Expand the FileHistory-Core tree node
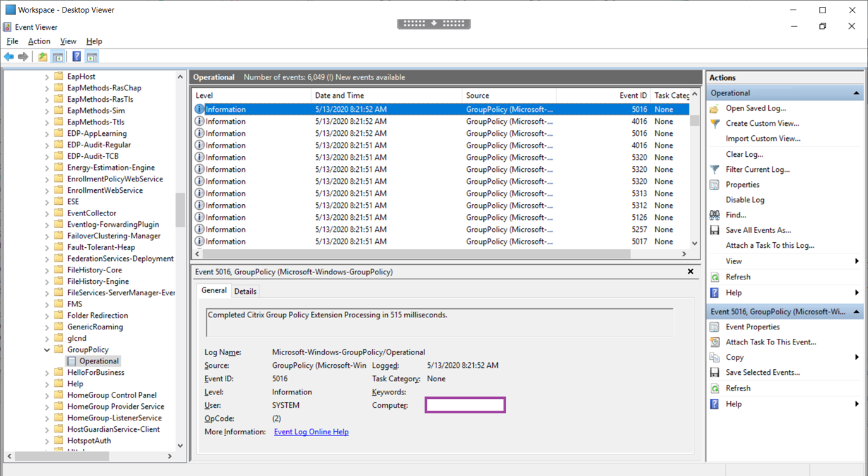Viewport: 868px width, 476px height. point(47,270)
